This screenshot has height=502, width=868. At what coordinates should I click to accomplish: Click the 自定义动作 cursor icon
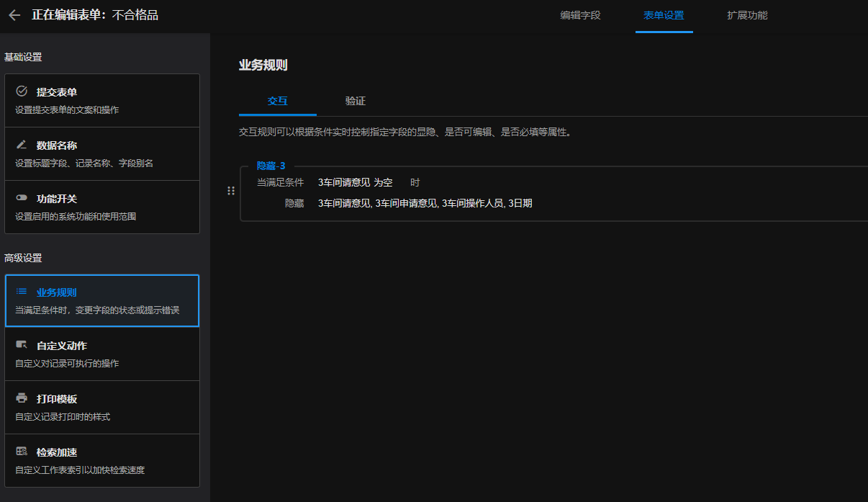coord(22,345)
